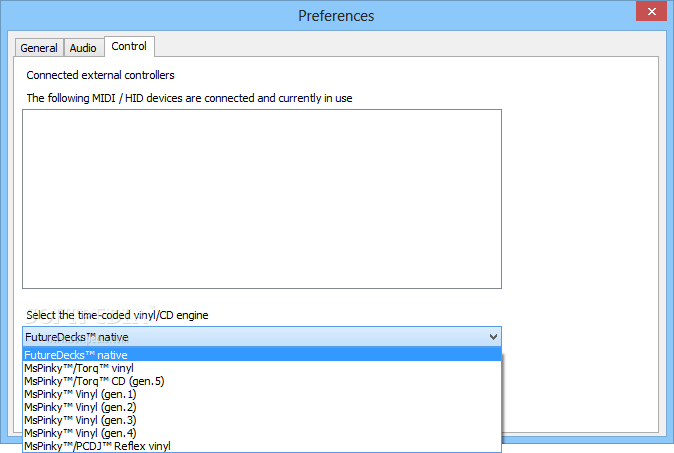674x453 pixels.
Task: Close the Preferences window
Action: (x=651, y=12)
